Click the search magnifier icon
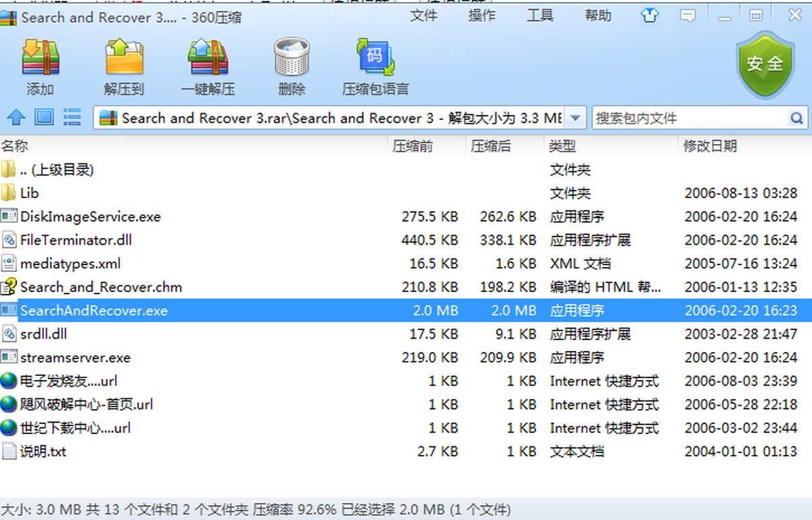Viewport: 812px width, 520px height. point(797,118)
